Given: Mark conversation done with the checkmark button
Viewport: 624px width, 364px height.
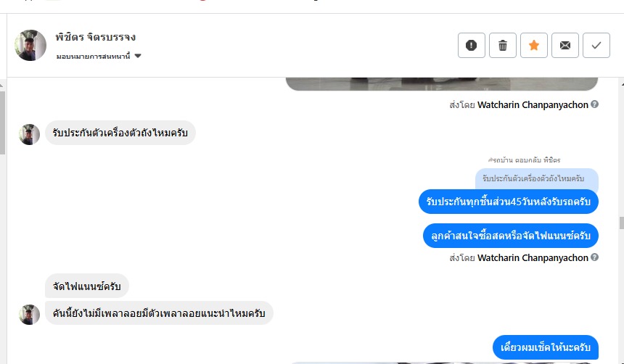Looking at the screenshot, I should pyautogui.click(x=596, y=46).
